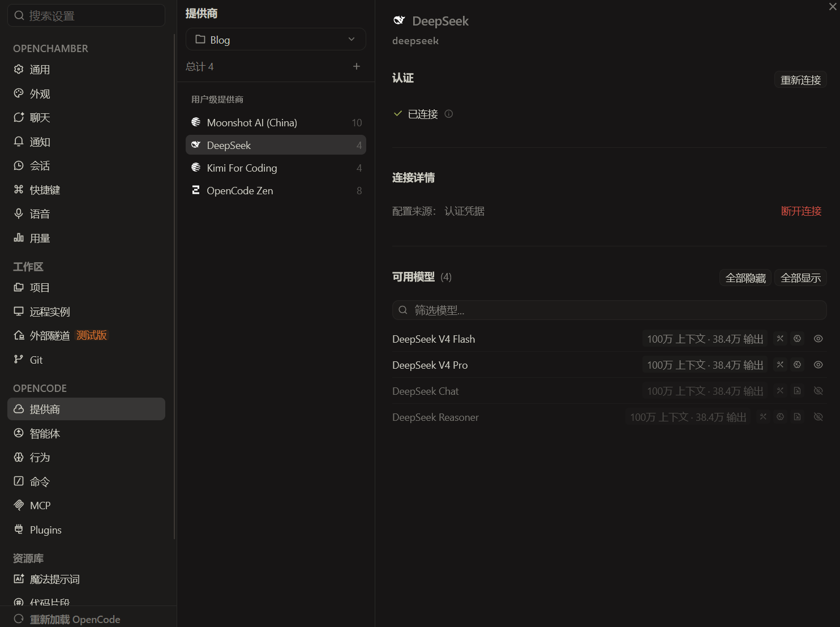This screenshot has height=627, width=840.
Task: Open 聊天 chat settings
Action: [x=86, y=118]
